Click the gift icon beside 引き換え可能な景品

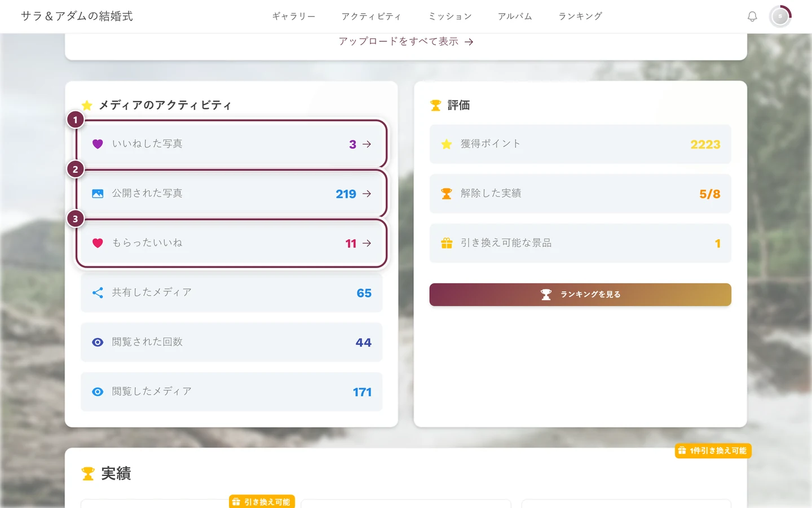(447, 243)
